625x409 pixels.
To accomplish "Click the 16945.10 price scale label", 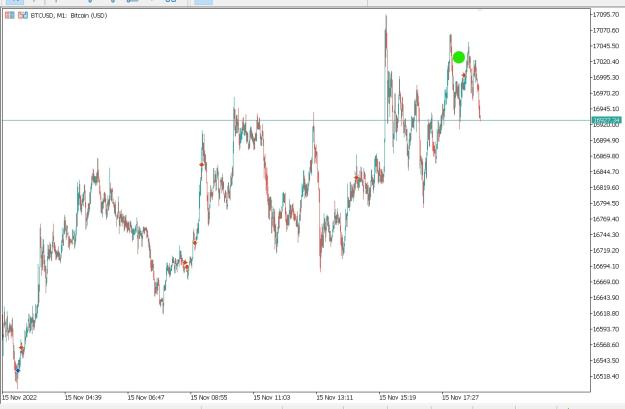I will coord(606,109).
